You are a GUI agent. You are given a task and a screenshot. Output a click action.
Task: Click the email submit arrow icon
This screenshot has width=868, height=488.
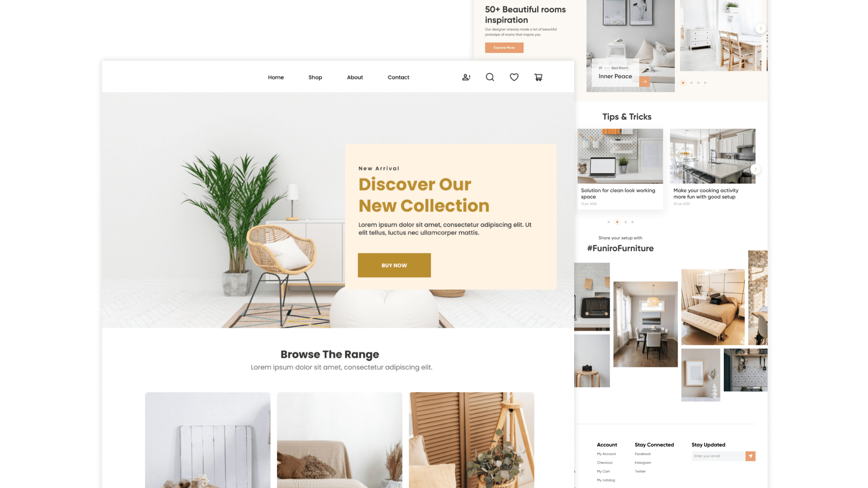click(x=751, y=456)
